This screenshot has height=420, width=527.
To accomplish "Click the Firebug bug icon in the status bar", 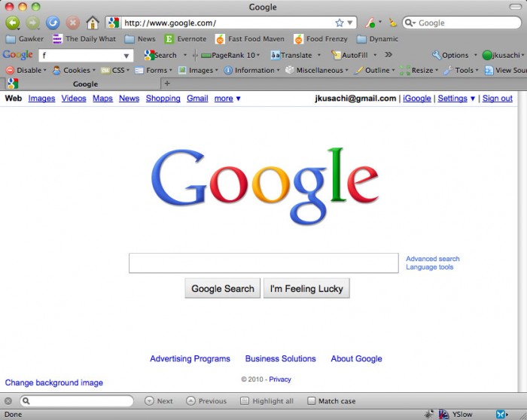I will pos(429,414).
